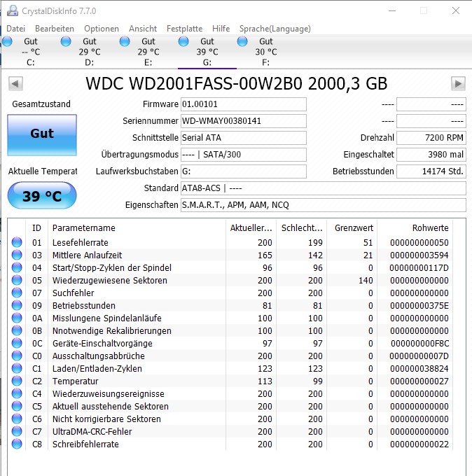Click status orb for Schreibfehlerrate row

pos(17,444)
